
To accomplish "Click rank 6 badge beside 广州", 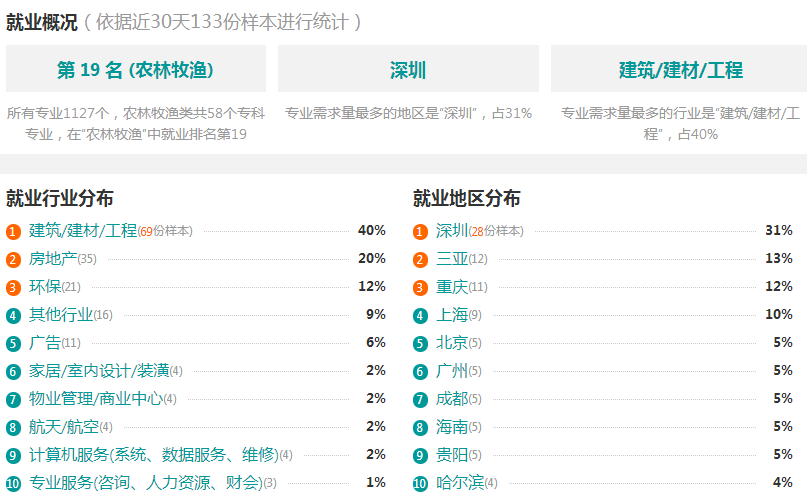I will (420, 371).
